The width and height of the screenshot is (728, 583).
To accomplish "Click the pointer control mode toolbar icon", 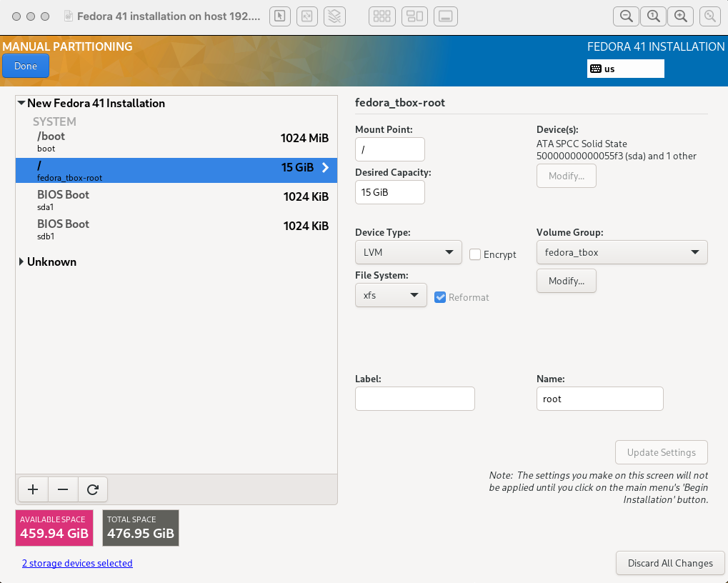I will click(279, 16).
